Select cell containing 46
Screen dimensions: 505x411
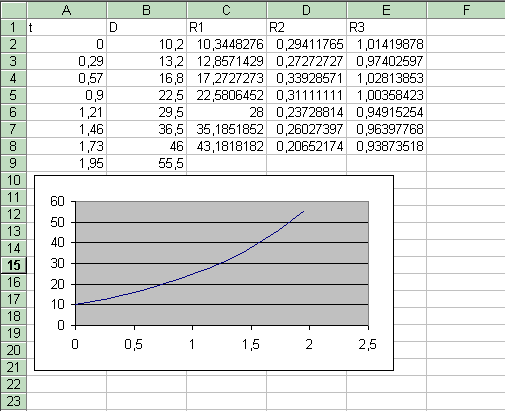(x=147, y=146)
